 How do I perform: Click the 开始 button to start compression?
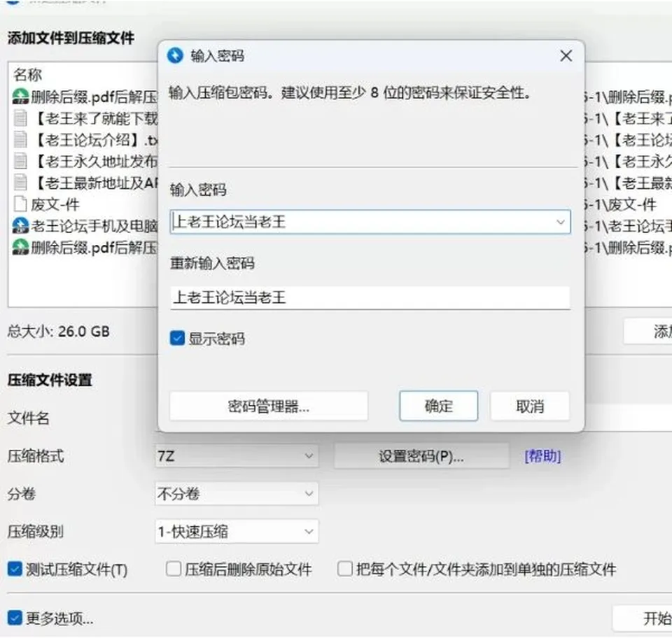tap(642, 618)
